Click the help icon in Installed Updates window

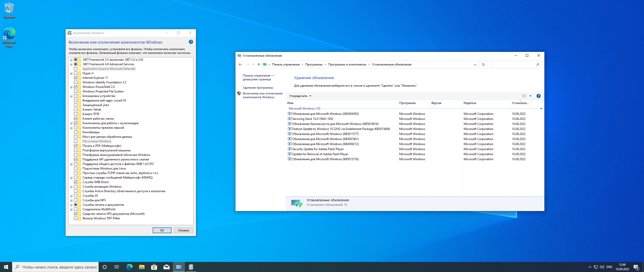click(x=538, y=96)
